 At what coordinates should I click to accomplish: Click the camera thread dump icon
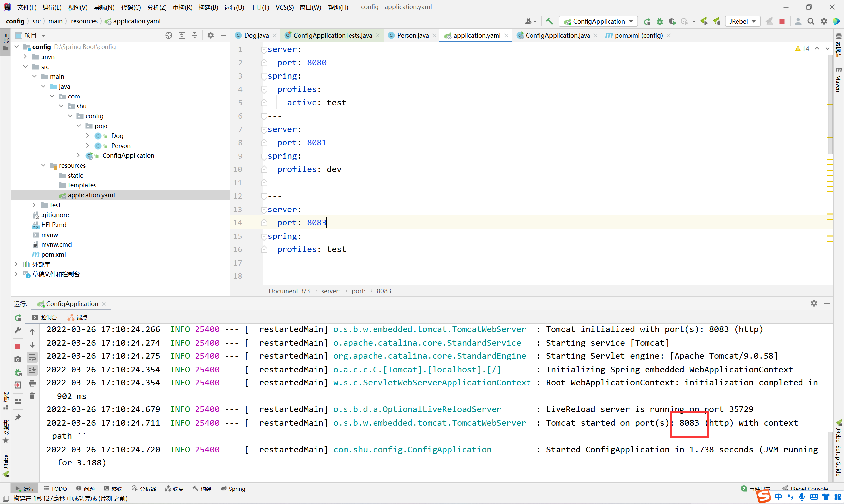tap(18, 359)
